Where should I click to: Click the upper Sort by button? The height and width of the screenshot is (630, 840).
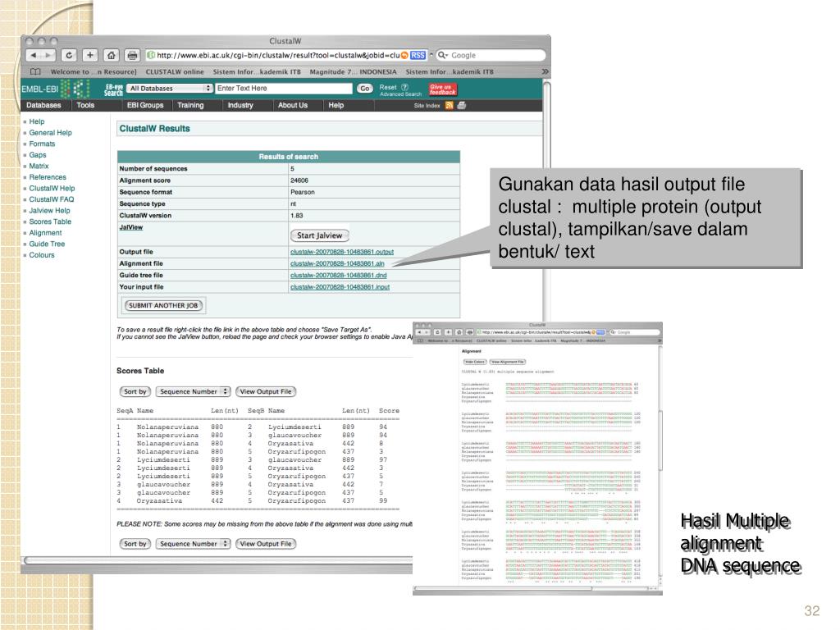pyautogui.click(x=135, y=391)
